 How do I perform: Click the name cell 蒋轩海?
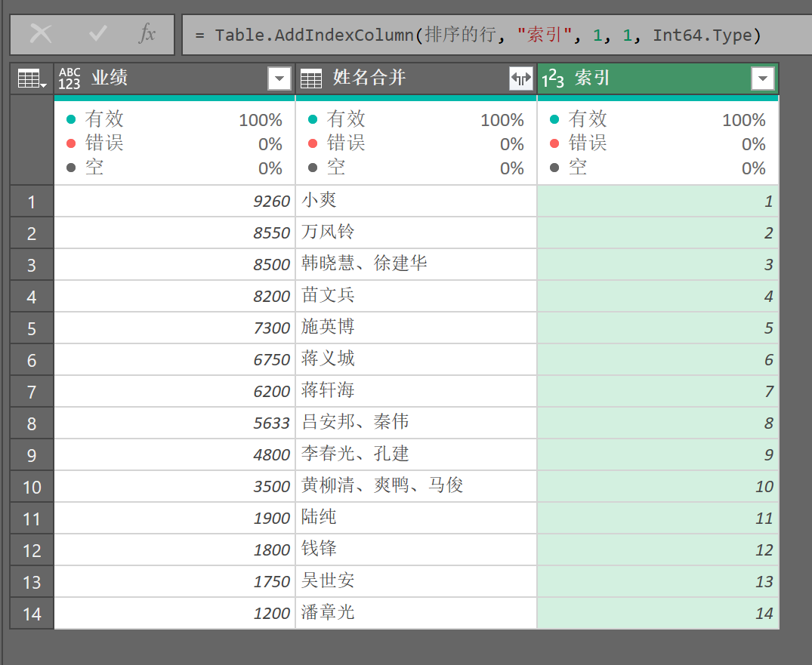click(416, 392)
